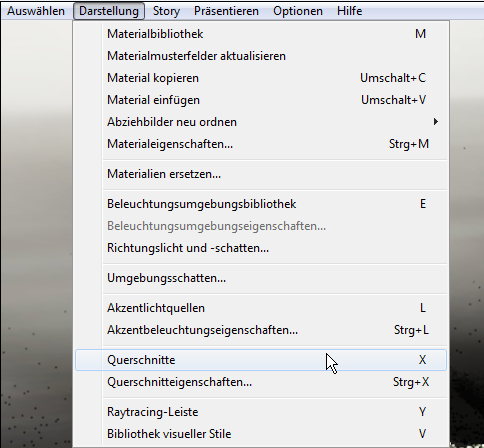The image size is (484, 448).
Task: Open the Story menu
Action: tap(166, 11)
